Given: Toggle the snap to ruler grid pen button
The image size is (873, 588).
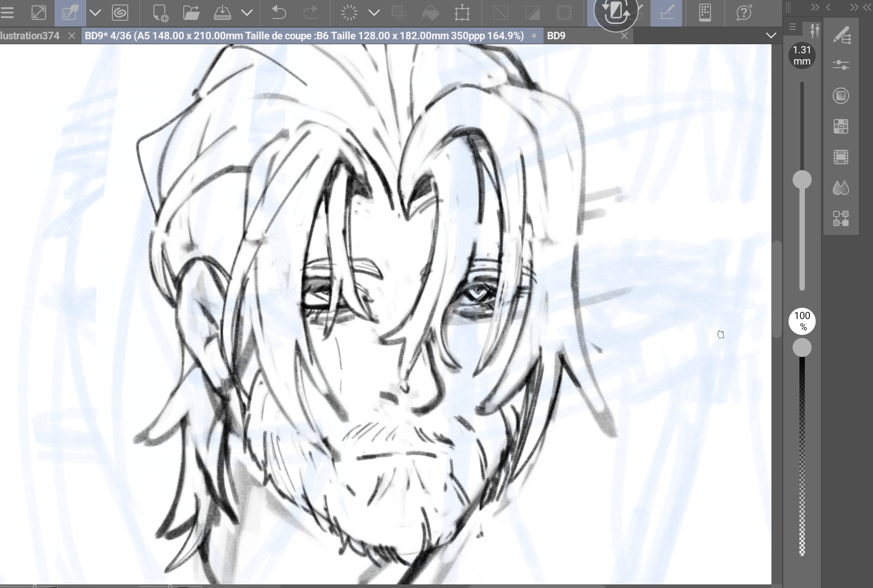Looking at the screenshot, I should pos(667,12).
